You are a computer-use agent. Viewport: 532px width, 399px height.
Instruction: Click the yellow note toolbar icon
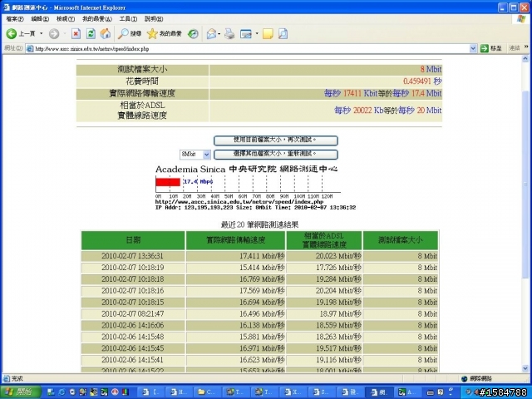(x=268, y=33)
